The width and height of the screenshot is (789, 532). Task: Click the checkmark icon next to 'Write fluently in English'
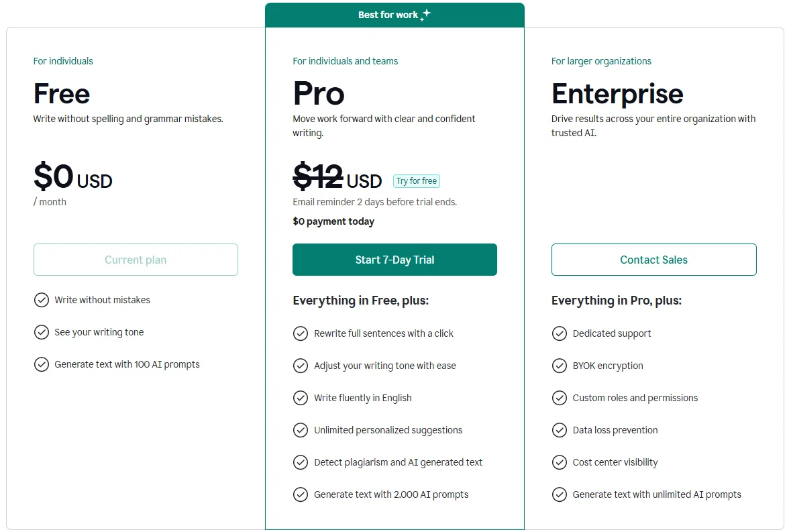coord(301,398)
